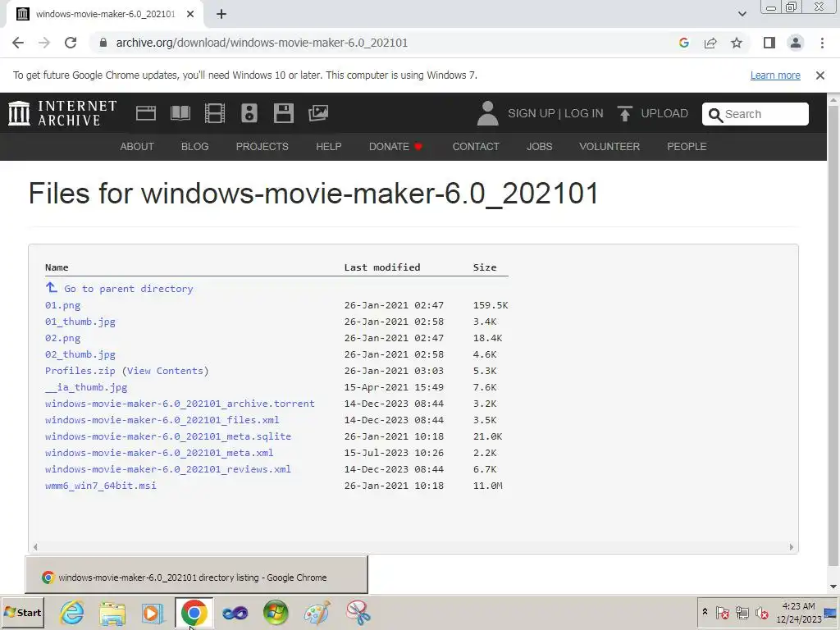
Task: Click the taskbar clock showing 4:23 AM
Action: pos(799,606)
